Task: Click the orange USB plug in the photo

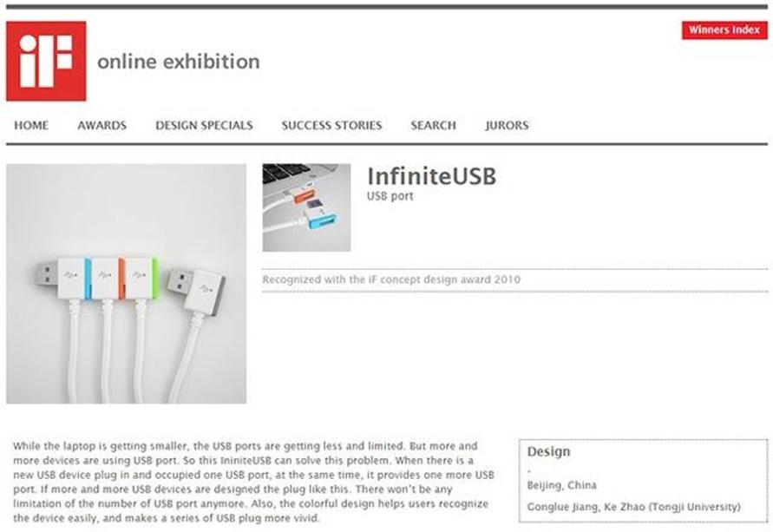Action: 108,279
